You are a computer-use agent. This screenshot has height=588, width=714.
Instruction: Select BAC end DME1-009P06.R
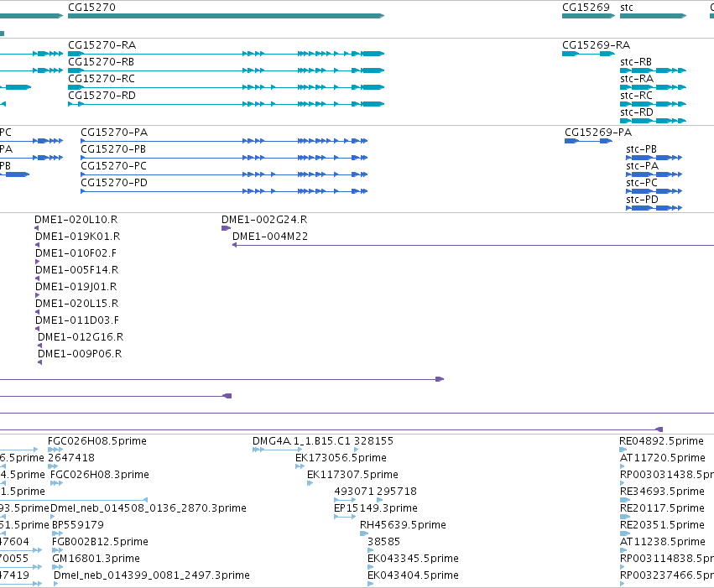tap(80, 355)
